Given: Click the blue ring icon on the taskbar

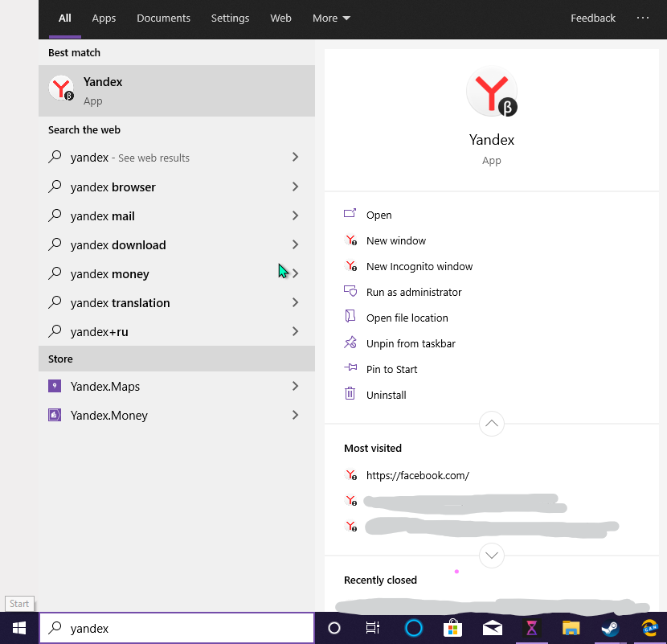Looking at the screenshot, I should click(x=414, y=628).
